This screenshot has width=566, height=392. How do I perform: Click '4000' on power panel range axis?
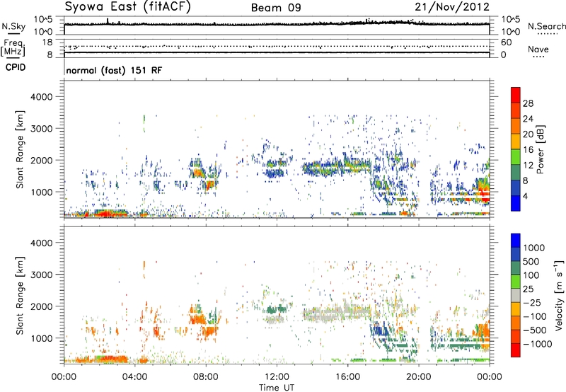click(41, 97)
